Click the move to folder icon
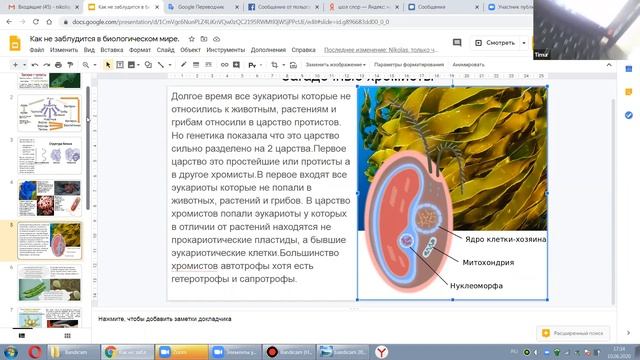Image resolution: width=640 pixels, height=360 pixels. [204, 39]
